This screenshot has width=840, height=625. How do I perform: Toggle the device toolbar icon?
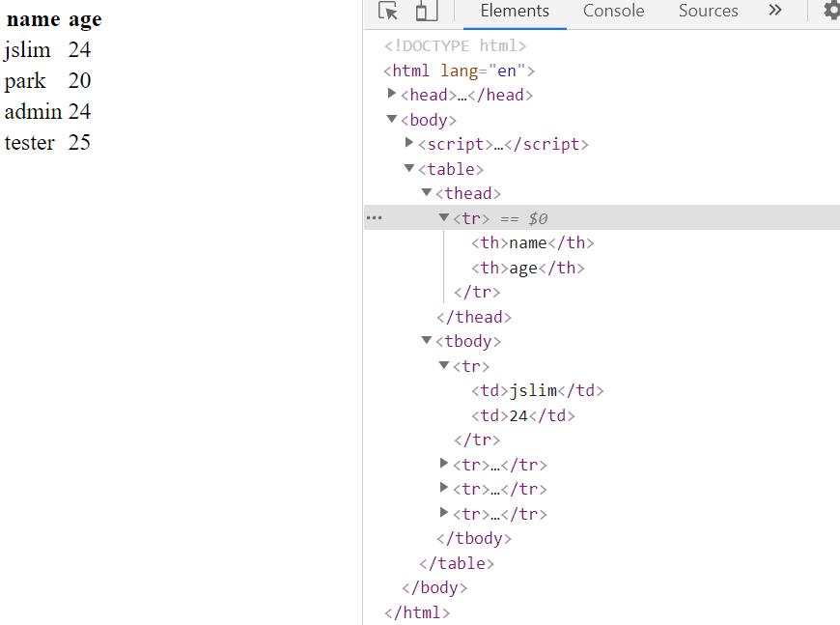click(x=427, y=11)
